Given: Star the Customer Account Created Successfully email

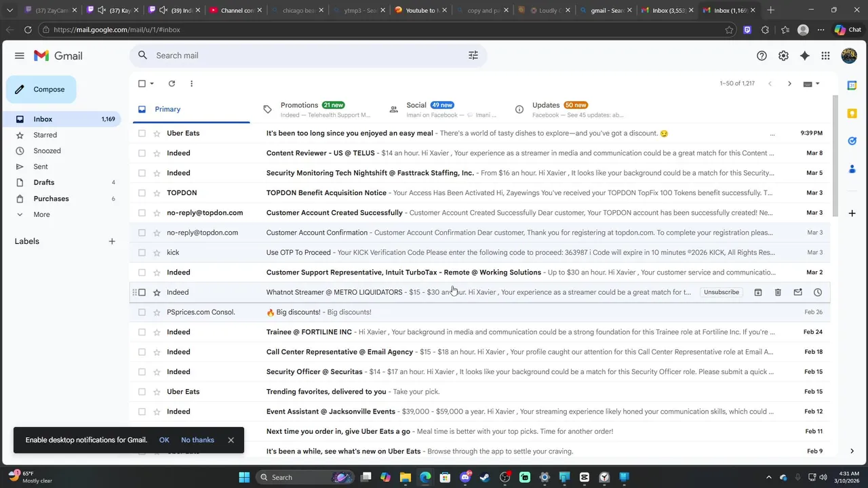Looking at the screenshot, I should coord(157,213).
